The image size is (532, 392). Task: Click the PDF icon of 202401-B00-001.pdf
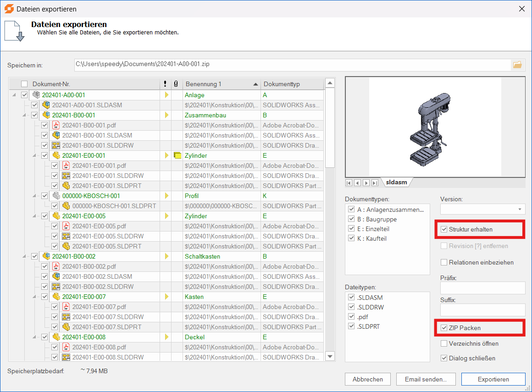point(56,125)
